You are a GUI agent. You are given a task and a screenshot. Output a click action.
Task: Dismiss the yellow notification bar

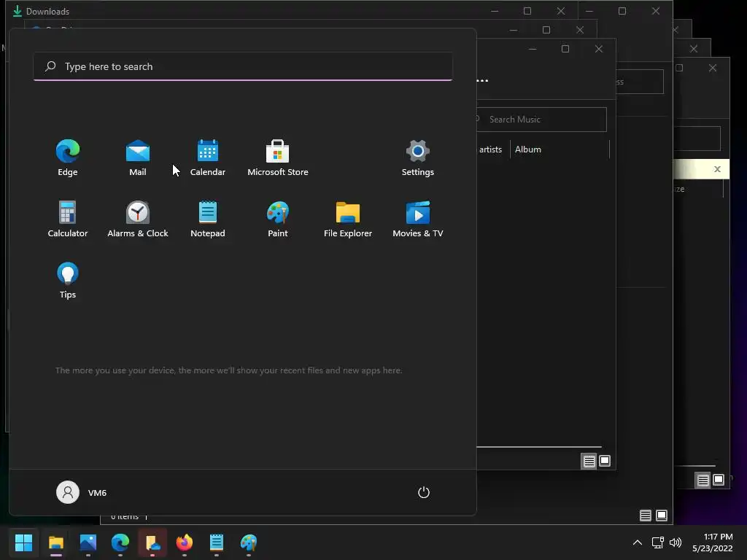click(x=717, y=169)
